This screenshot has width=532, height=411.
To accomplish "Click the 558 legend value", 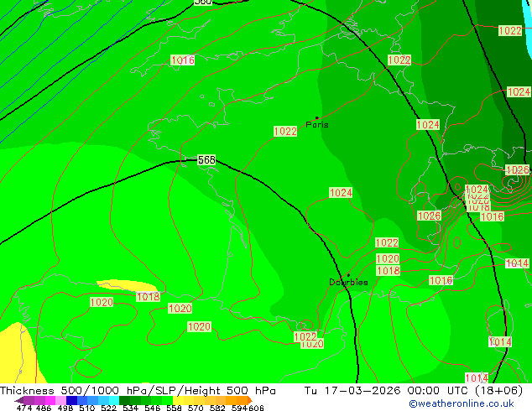I will (174, 408).
